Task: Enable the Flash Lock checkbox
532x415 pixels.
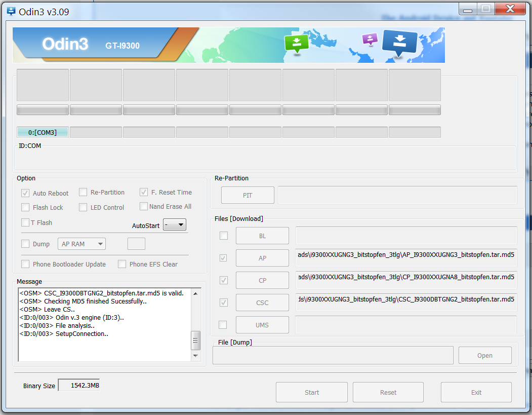Action: coord(25,207)
